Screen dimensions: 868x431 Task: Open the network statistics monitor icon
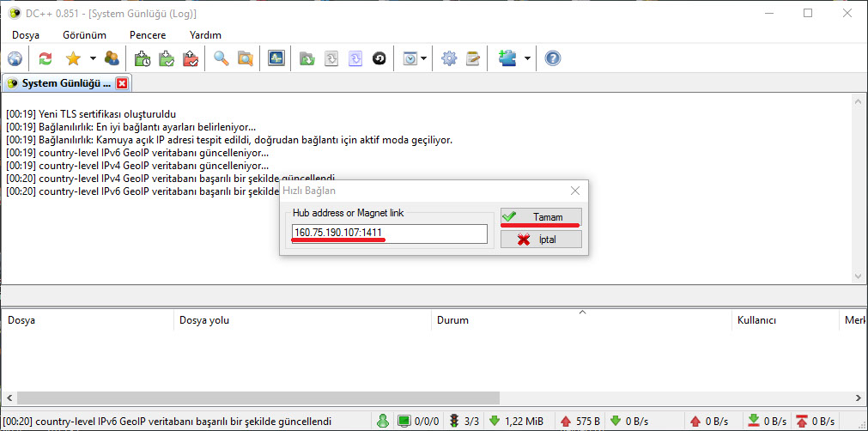coord(276,58)
